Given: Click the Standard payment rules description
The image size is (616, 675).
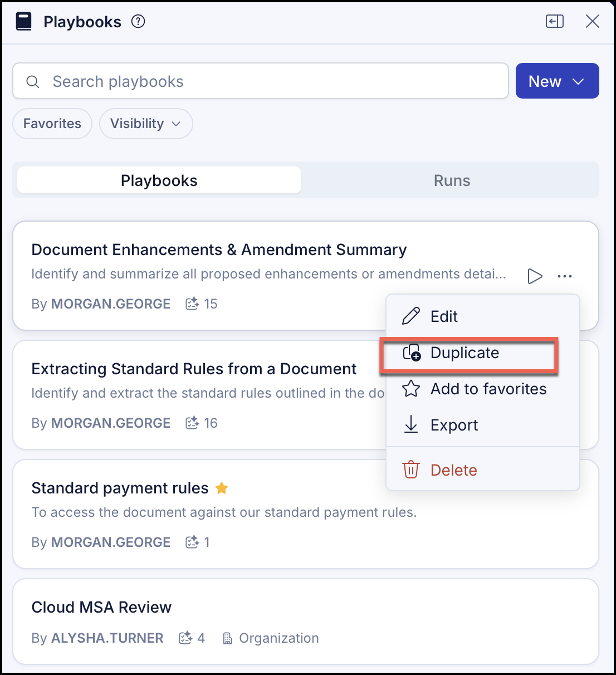Looking at the screenshot, I should point(224,512).
